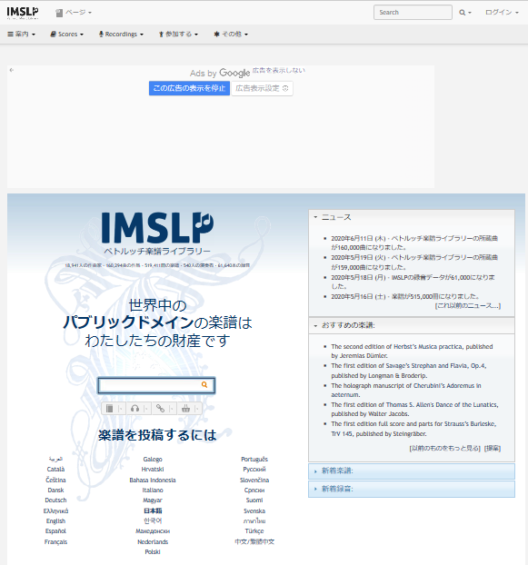Open the 参加する menu

tap(178, 34)
